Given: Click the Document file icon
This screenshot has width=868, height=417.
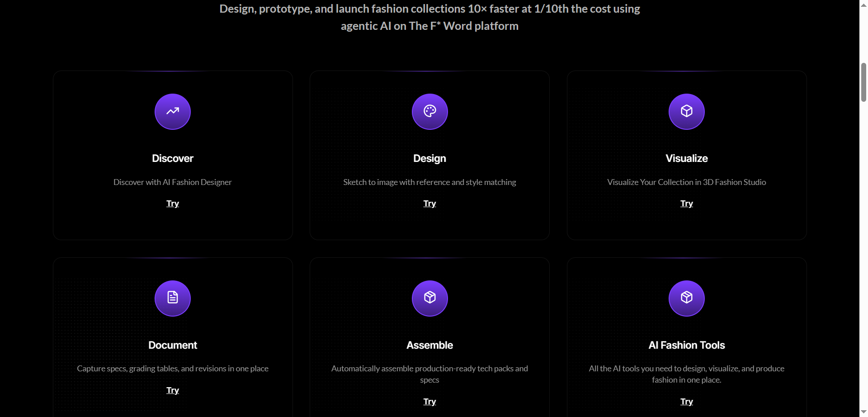Looking at the screenshot, I should tap(172, 298).
